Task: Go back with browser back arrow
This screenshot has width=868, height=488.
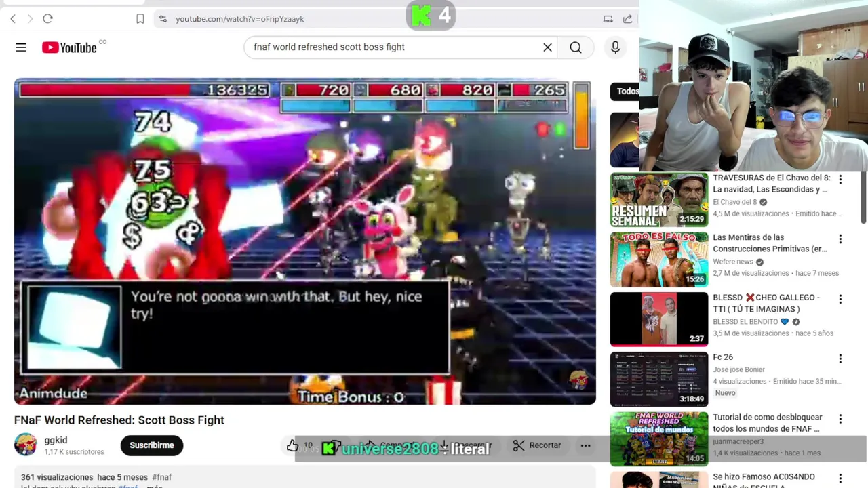Action: click(x=13, y=19)
